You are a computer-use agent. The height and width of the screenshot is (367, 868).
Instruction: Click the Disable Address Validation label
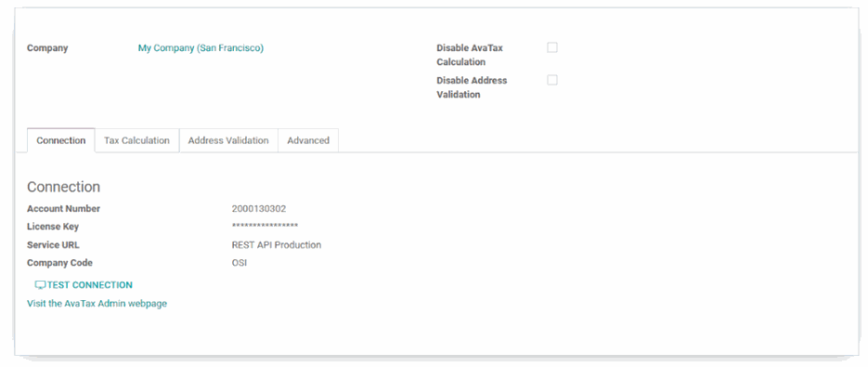click(472, 87)
